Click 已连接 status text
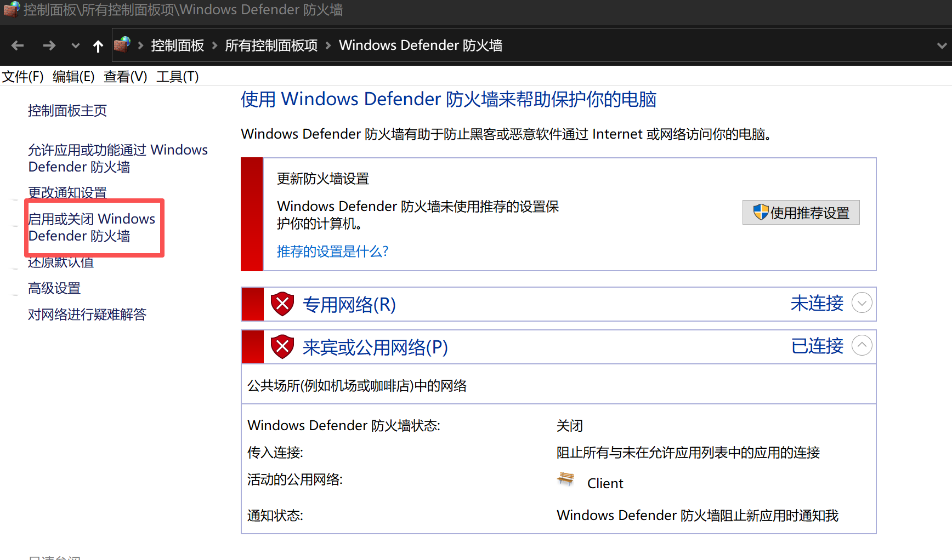Image resolution: width=952 pixels, height=560 pixels. coord(817,346)
